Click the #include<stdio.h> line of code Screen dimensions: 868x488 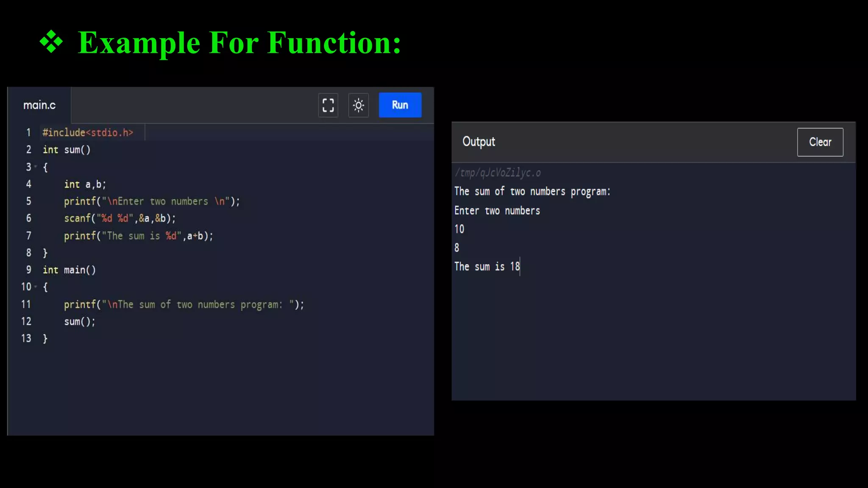(x=88, y=133)
